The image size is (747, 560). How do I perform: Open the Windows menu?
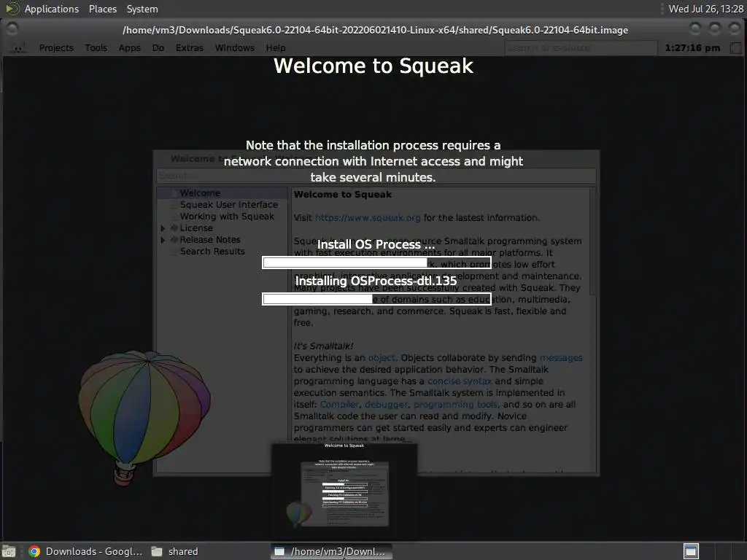235,48
